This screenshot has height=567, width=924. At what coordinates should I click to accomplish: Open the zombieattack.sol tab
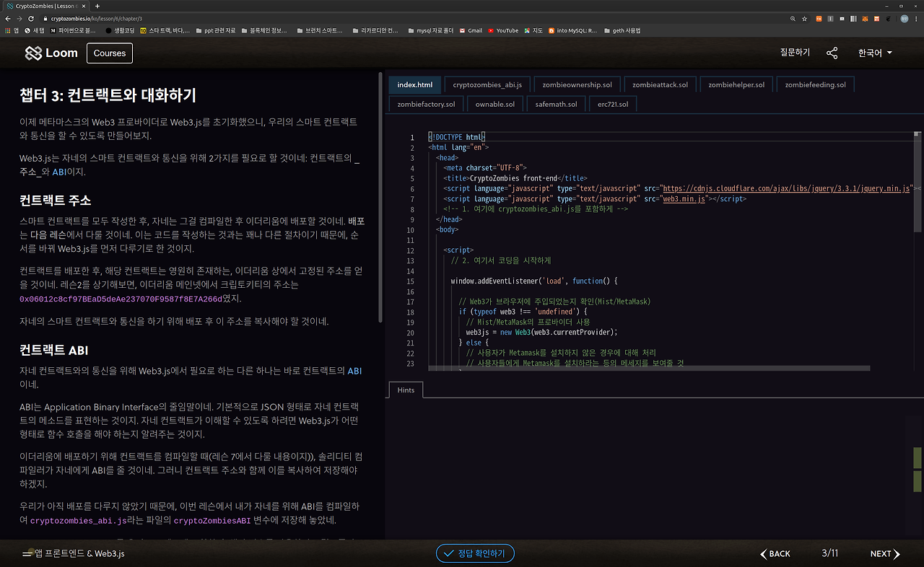pyautogui.click(x=660, y=84)
